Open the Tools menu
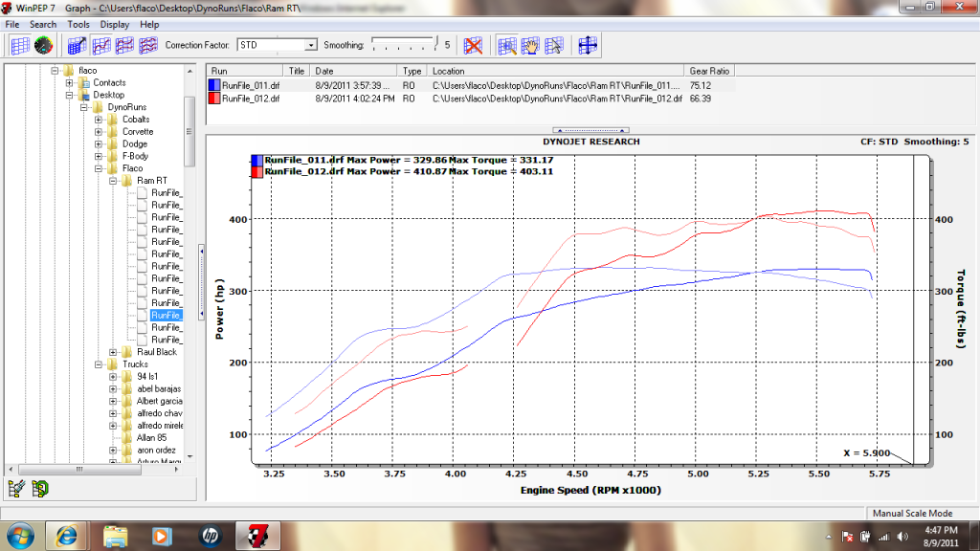The image size is (980, 551). (x=78, y=24)
